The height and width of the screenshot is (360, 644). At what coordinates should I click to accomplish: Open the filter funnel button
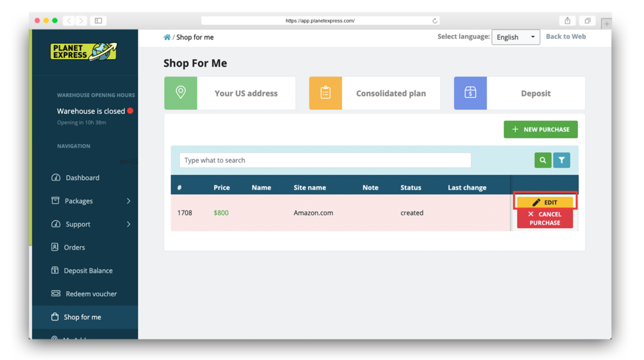562,160
